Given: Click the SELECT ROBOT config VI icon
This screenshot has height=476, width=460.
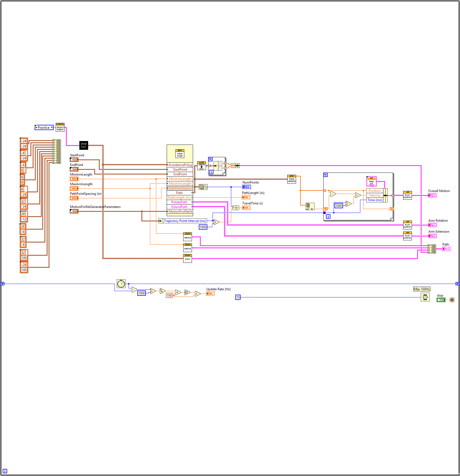Looking at the screenshot, I should (60, 128).
